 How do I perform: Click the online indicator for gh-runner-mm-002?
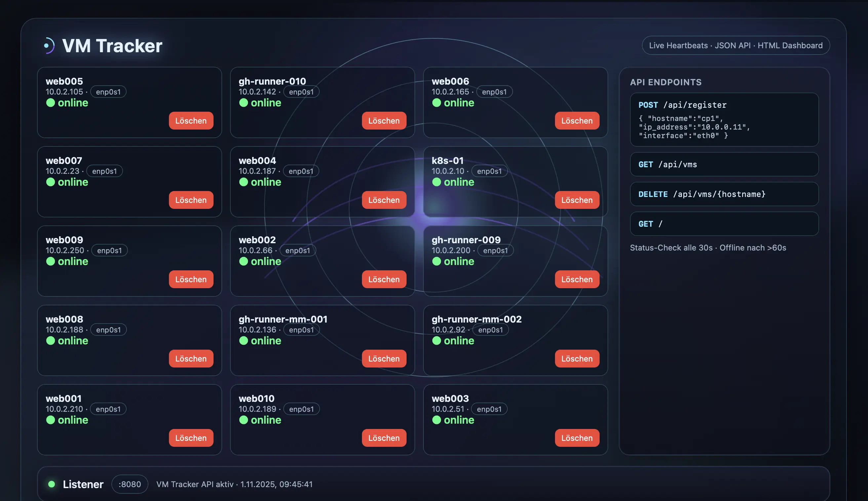pyautogui.click(x=437, y=341)
